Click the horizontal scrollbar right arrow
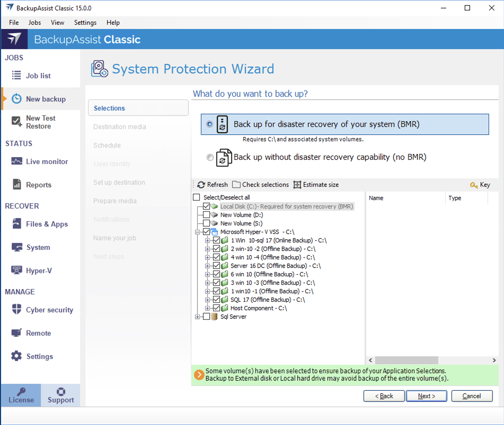The image size is (504, 425). 494,360
